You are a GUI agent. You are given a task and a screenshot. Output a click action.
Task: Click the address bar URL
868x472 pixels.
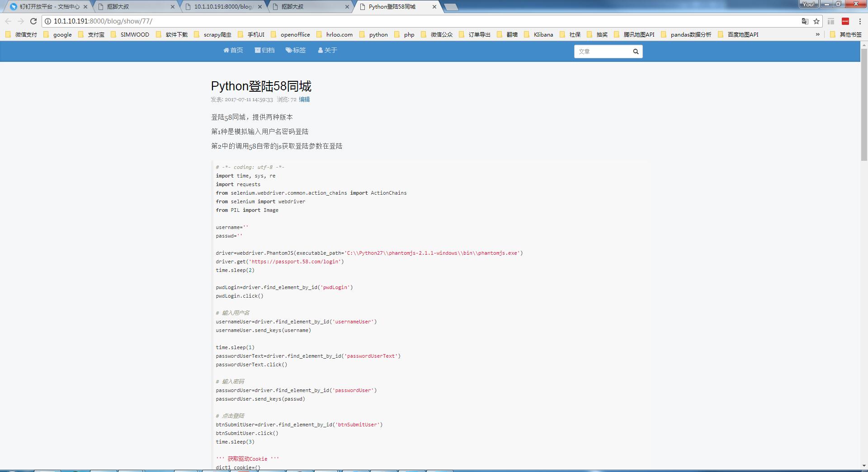point(103,21)
